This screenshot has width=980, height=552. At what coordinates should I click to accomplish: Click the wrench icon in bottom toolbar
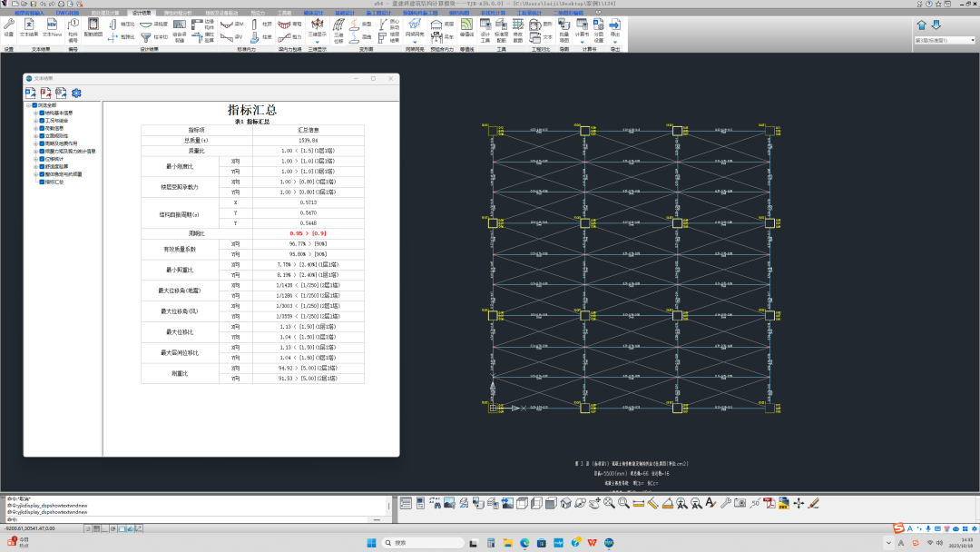tap(726, 503)
